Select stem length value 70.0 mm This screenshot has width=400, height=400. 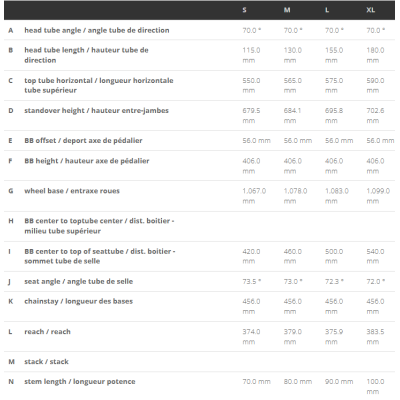tap(256, 382)
